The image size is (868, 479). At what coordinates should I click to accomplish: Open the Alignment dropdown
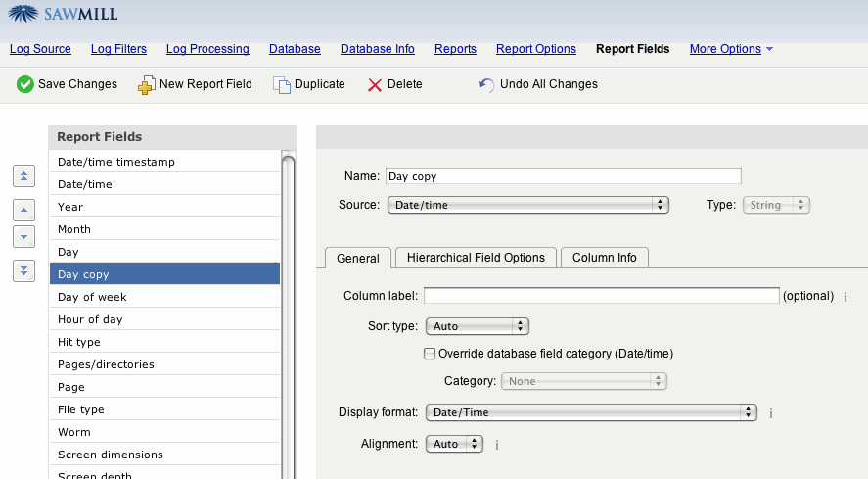click(454, 444)
